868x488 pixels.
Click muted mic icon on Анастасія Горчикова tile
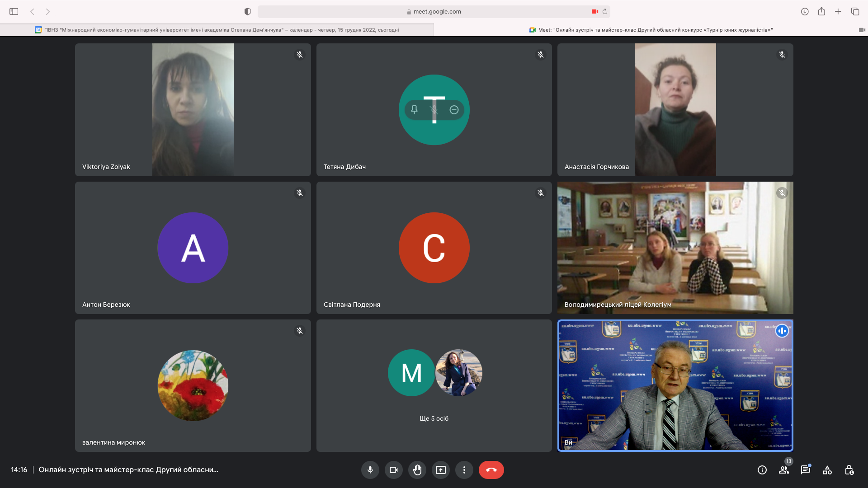[x=782, y=55]
